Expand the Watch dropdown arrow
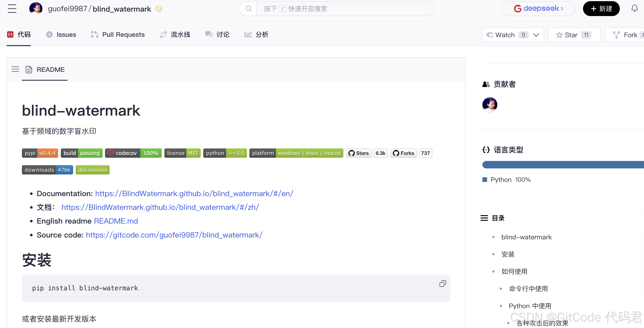The image size is (644, 328). (x=536, y=35)
